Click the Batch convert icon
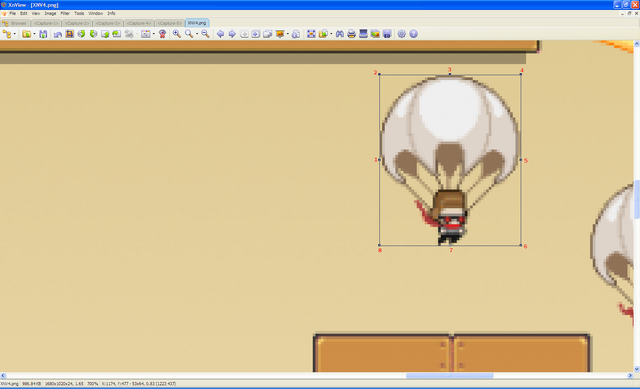 [323, 34]
